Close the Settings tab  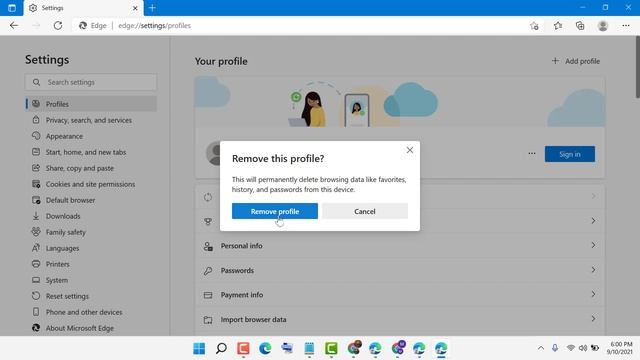[135, 8]
